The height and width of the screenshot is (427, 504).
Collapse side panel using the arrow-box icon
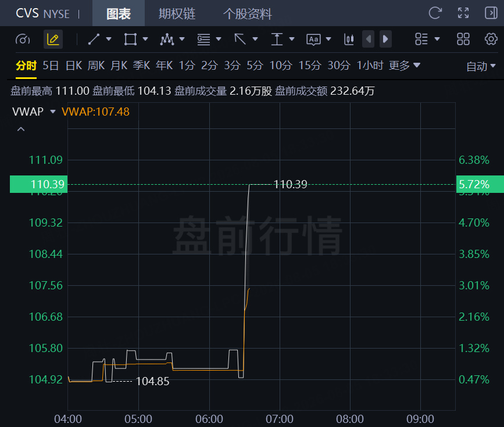point(491,13)
